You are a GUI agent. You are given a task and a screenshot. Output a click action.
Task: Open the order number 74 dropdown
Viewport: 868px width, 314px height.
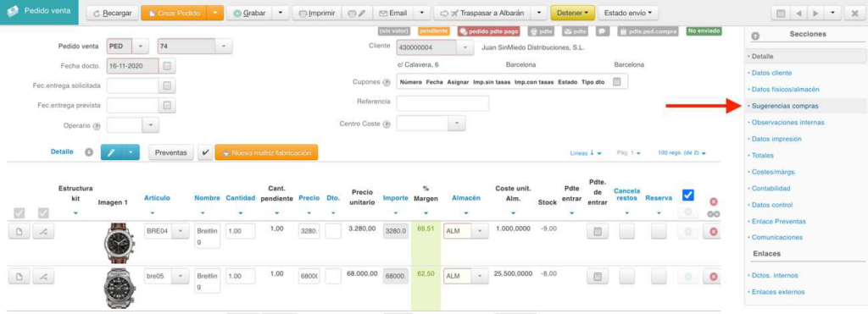224,47
